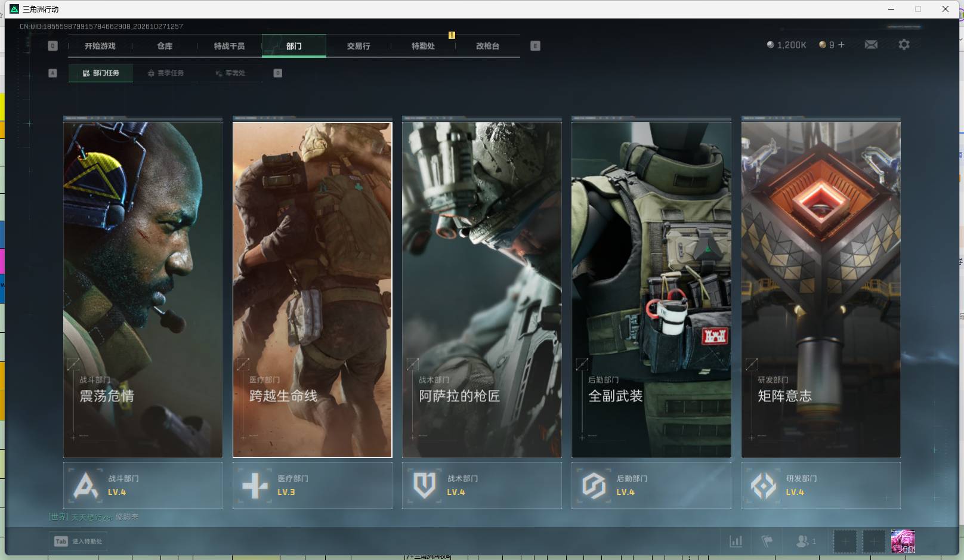Screen dimensions: 964x560
Task: Open the 改枪台 tab
Action: (x=487, y=46)
